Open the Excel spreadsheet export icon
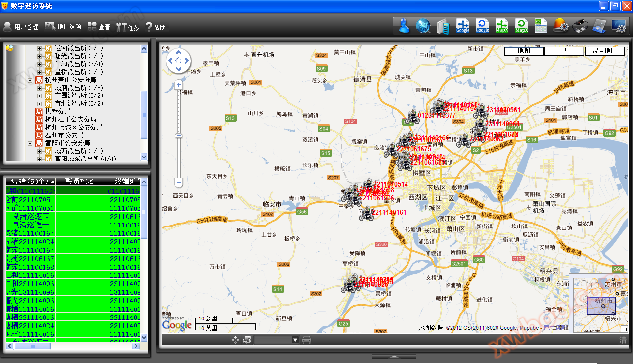Image resolution: width=633 pixels, height=364 pixels. tap(541, 26)
